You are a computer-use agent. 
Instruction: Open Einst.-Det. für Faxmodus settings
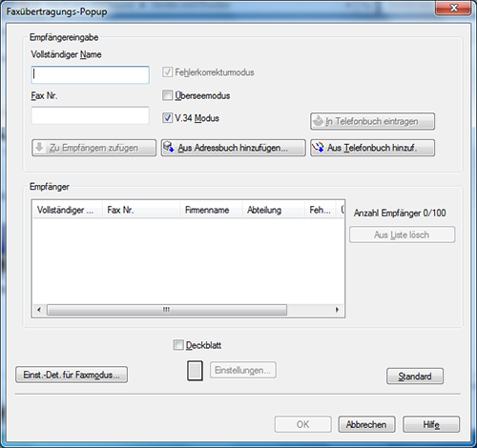pos(72,375)
